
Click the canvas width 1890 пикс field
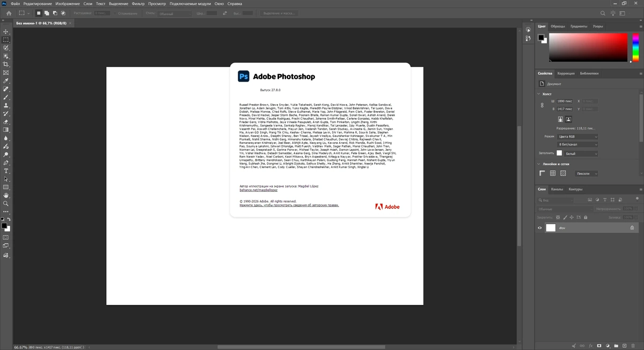tap(565, 100)
